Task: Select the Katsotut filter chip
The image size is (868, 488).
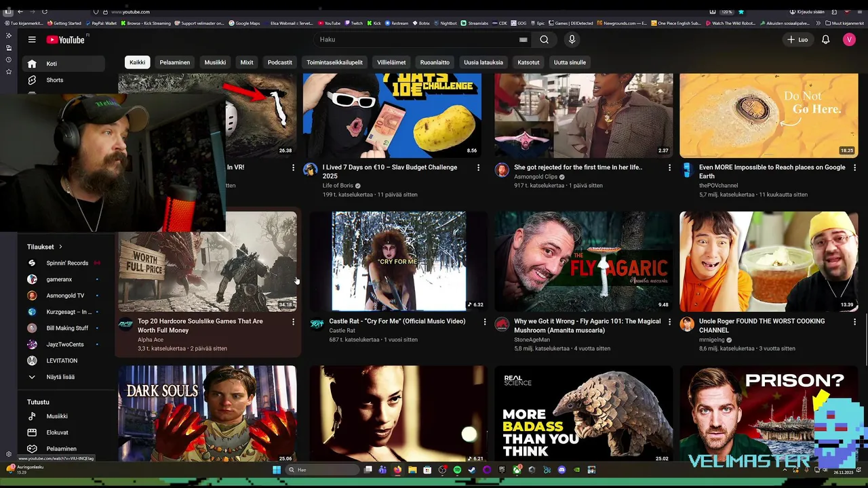Action: (x=528, y=62)
